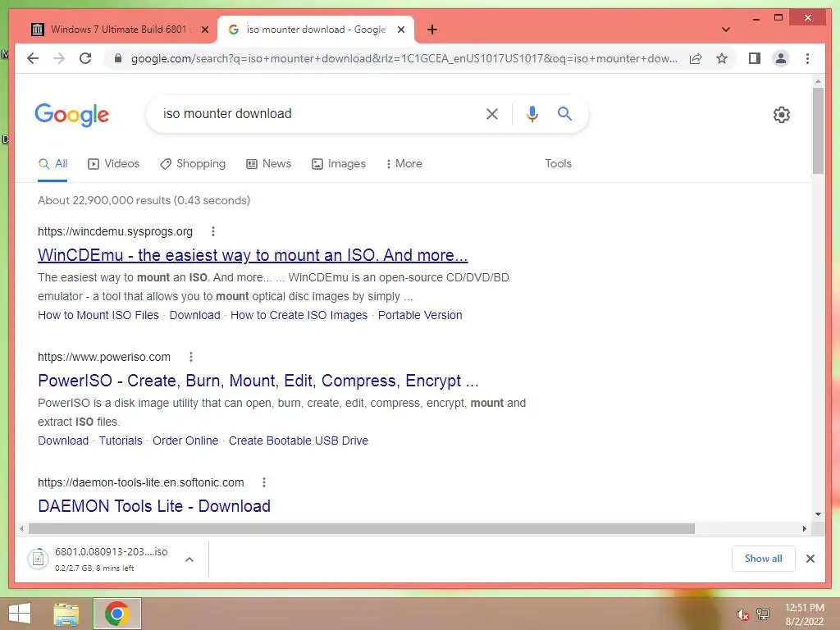Switch to News results
The image size is (840, 630).
click(268, 163)
